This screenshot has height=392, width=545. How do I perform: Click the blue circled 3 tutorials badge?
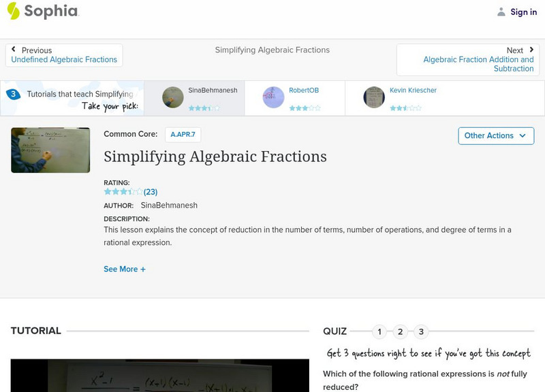point(15,95)
